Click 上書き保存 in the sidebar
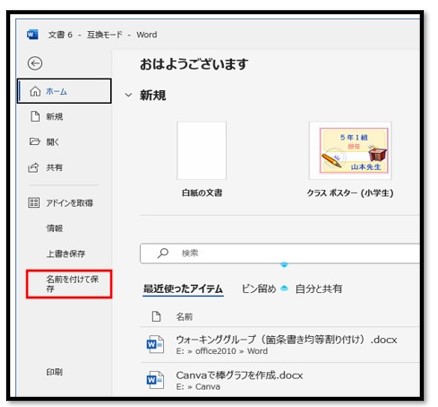This screenshot has height=407, width=438. pyautogui.click(x=66, y=254)
